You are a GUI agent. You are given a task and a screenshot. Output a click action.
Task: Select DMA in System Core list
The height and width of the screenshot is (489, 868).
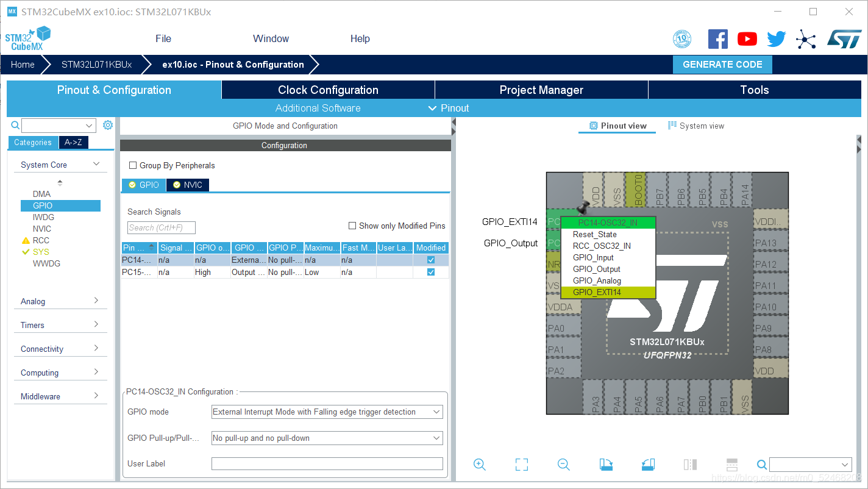pos(42,194)
